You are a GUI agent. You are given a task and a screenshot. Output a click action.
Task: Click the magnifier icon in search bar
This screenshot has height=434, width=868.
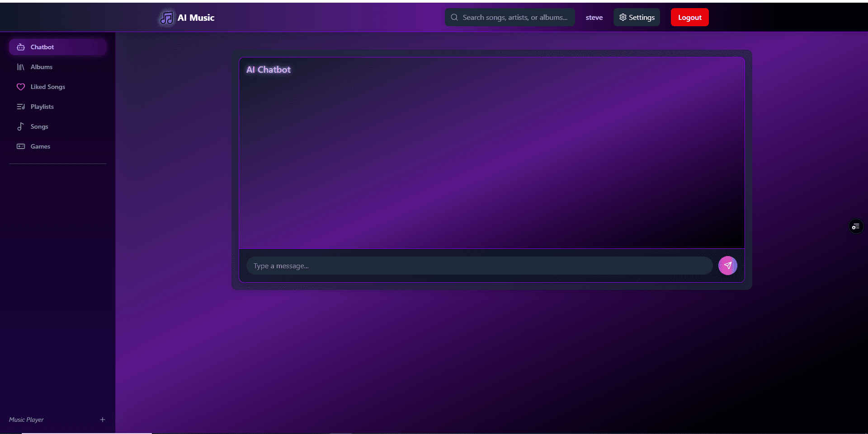[x=454, y=17]
